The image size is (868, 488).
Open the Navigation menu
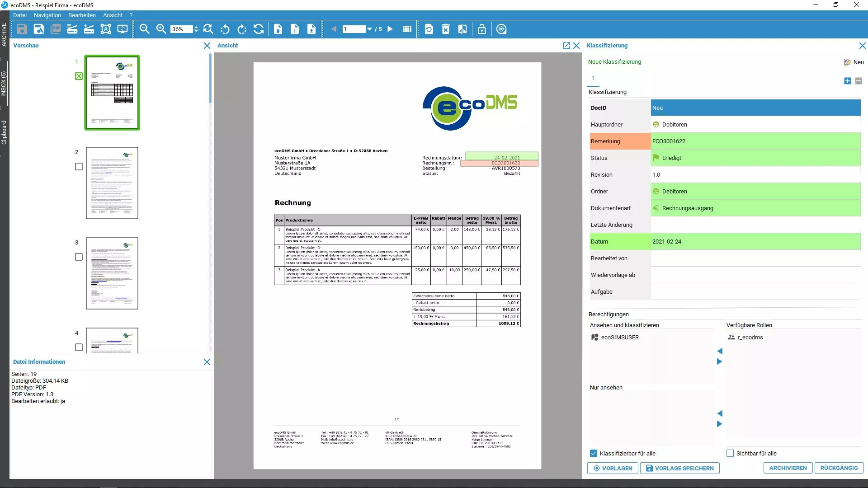click(47, 15)
